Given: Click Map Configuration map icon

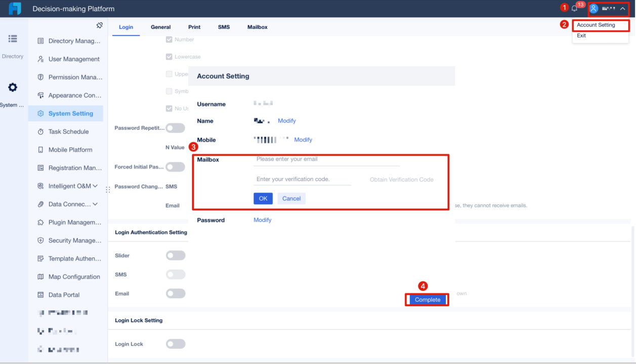Looking at the screenshot, I should [x=40, y=277].
